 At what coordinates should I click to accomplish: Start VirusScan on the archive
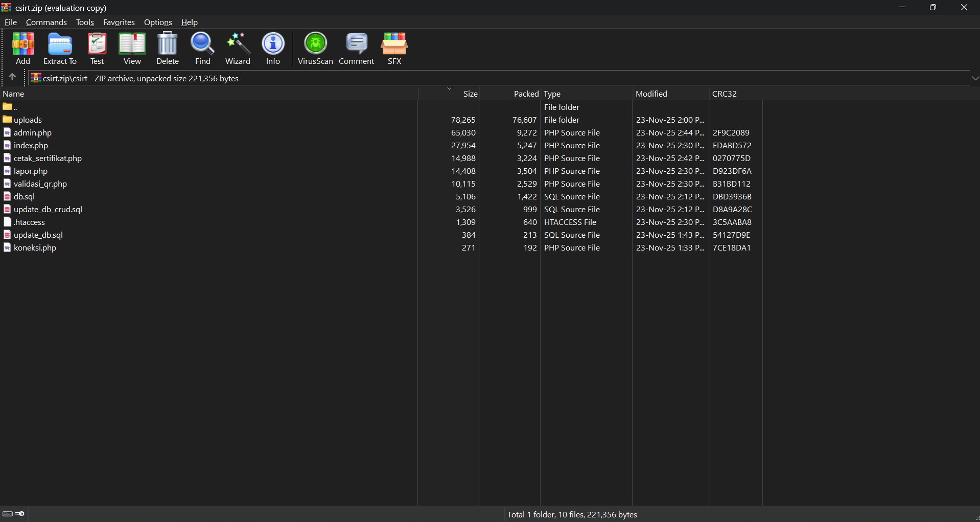315,49
